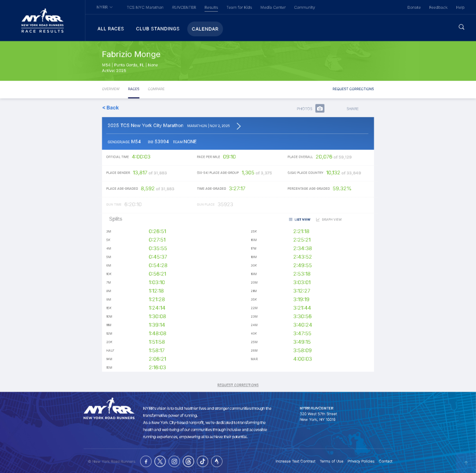Click the Back link
The image size is (476, 473).
pyautogui.click(x=111, y=108)
